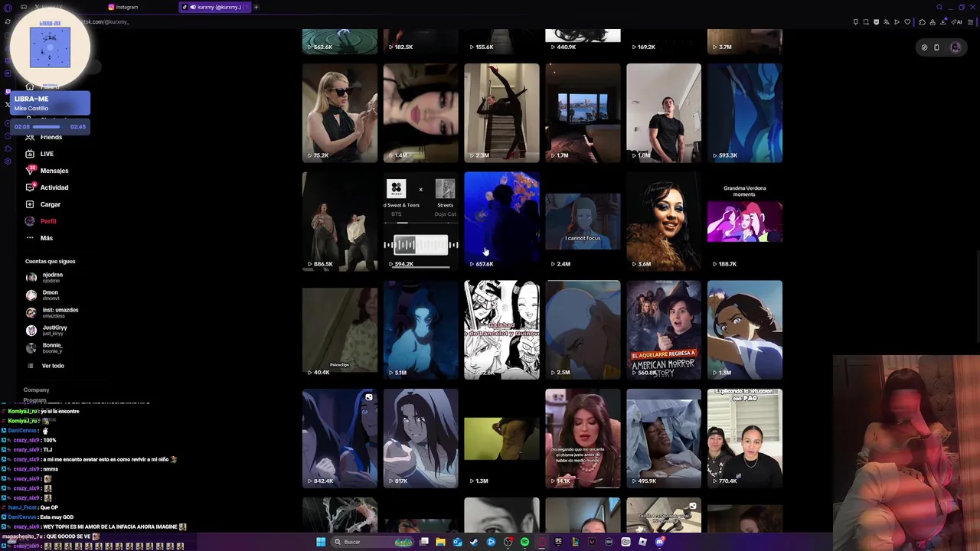Switch to the Instagram browser tab
Image resolution: width=980 pixels, height=551 pixels.
122,7
